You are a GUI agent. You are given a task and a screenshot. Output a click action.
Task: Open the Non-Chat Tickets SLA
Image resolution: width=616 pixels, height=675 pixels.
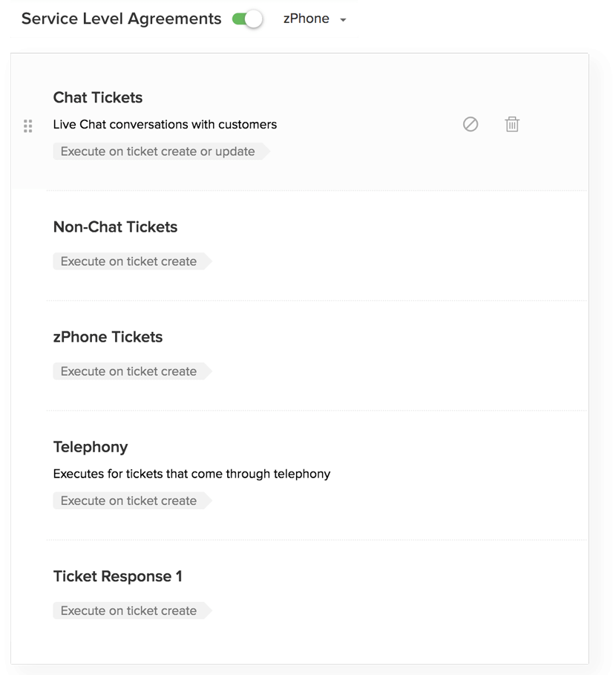click(115, 227)
